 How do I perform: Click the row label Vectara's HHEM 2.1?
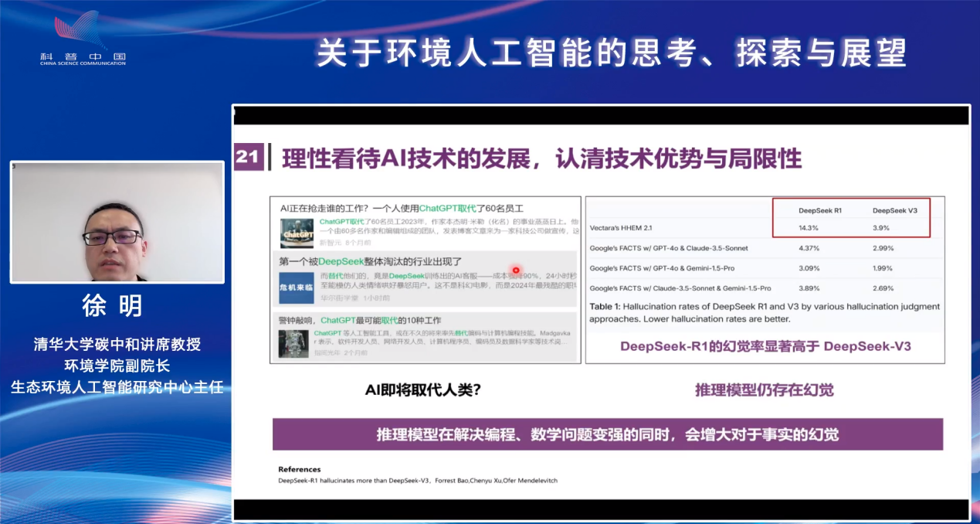621,228
